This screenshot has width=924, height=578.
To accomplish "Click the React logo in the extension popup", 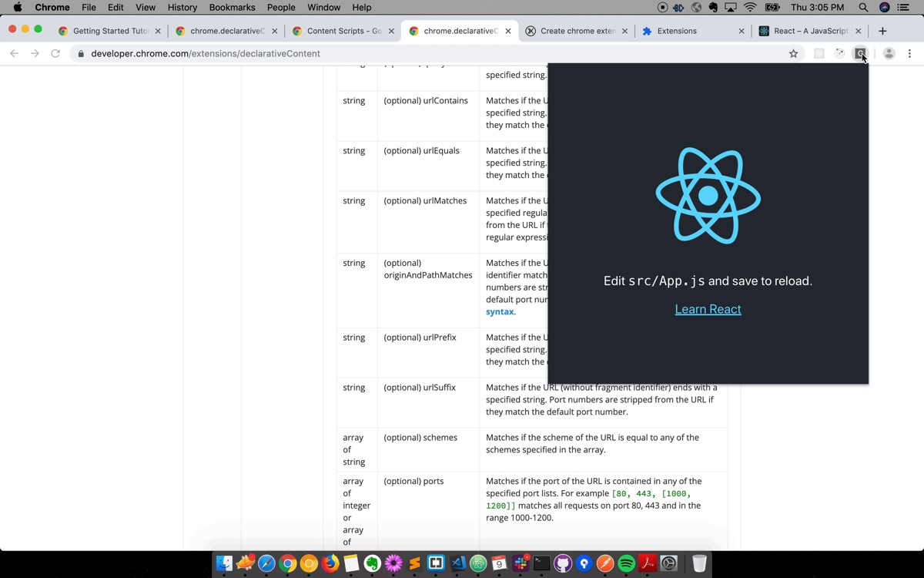I will pyautogui.click(x=708, y=196).
